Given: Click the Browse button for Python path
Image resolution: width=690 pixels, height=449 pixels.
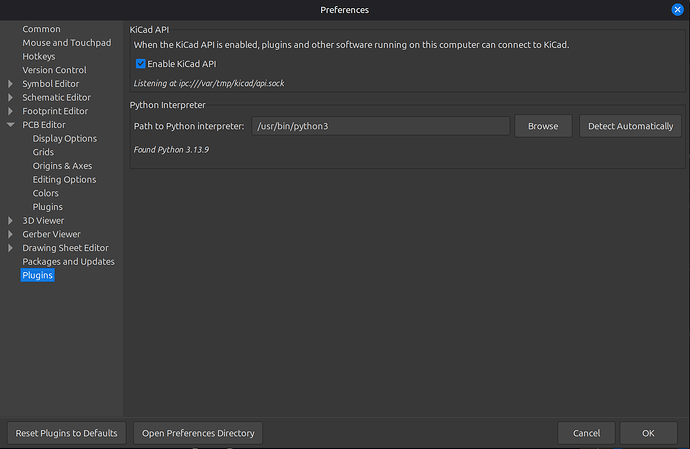Looking at the screenshot, I should 543,126.
